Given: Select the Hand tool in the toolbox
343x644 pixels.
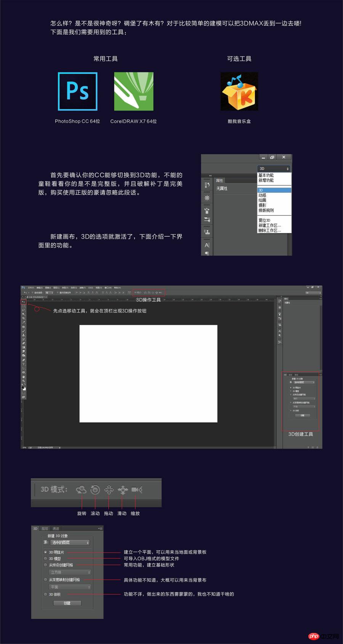Looking at the screenshot, I should pos(24,376).
